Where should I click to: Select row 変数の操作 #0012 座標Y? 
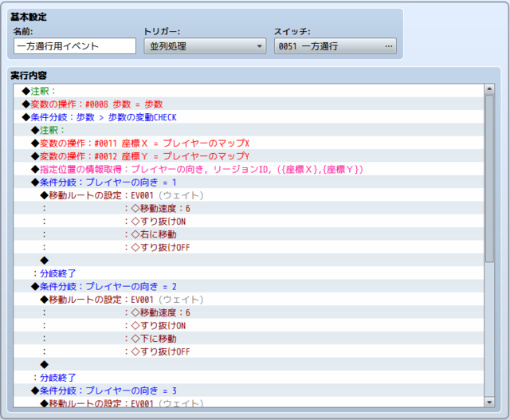point(249,156)
